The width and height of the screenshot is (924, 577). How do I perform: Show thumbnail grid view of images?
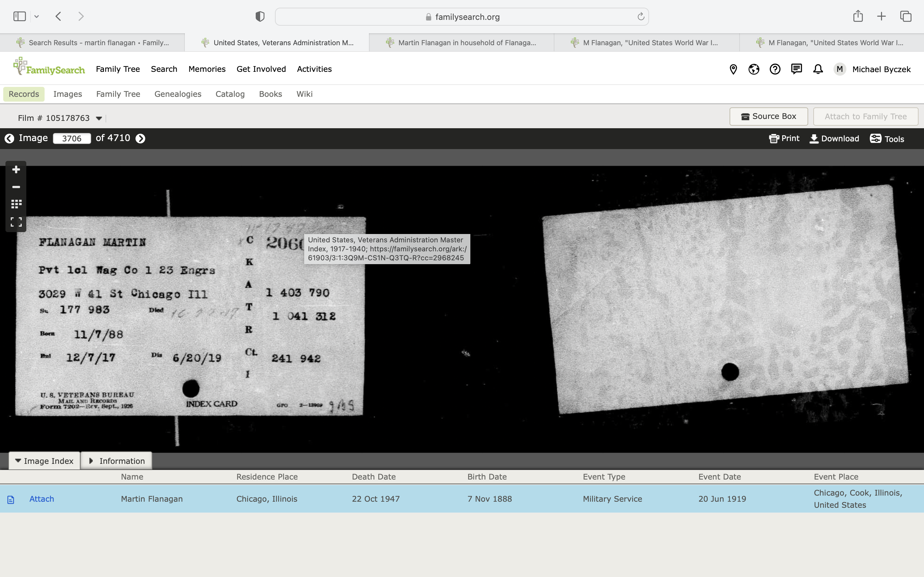16,204
